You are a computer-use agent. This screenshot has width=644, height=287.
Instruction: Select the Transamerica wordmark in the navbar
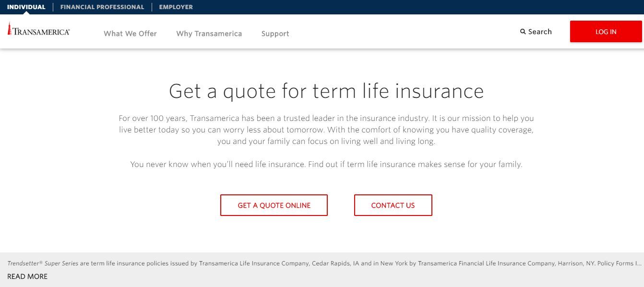point(42,30)
